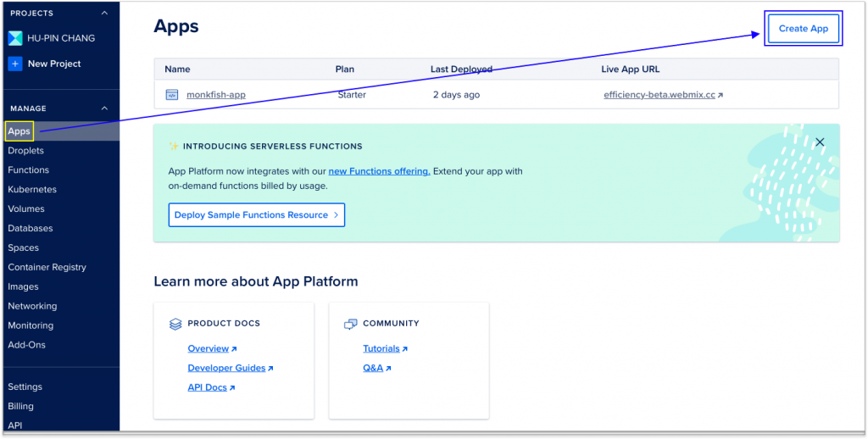Click the Community chat icon
The width and height of the screenshot is (868, 439).
[x=350, y=324]
